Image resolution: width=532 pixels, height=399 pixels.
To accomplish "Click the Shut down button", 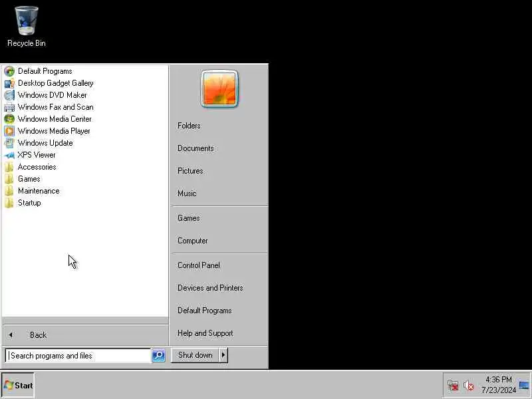I will pyautogui.click(x=195, y=355).
